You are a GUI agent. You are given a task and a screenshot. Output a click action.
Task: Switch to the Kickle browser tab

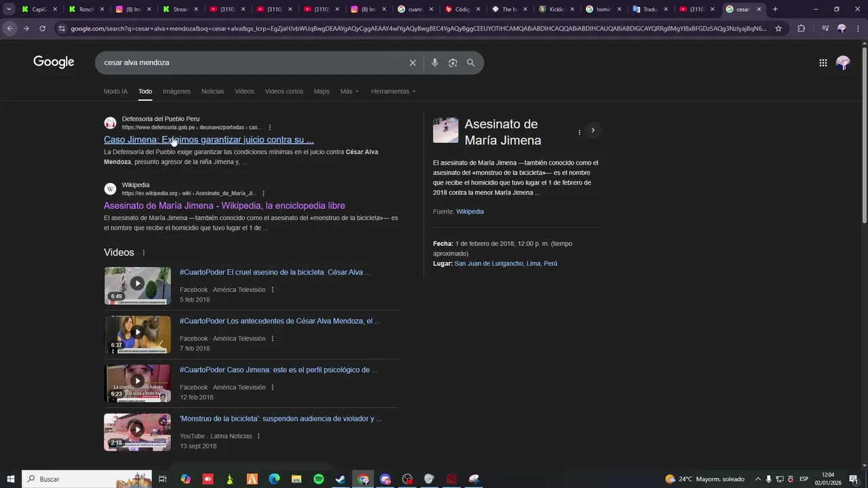pos(555,9)
